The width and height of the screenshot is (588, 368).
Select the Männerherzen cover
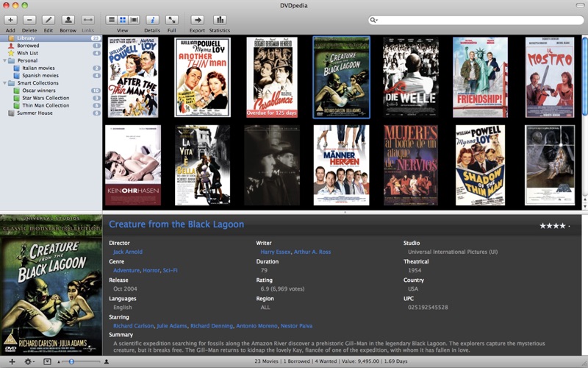pyautogui.click(x=341, y=165)
